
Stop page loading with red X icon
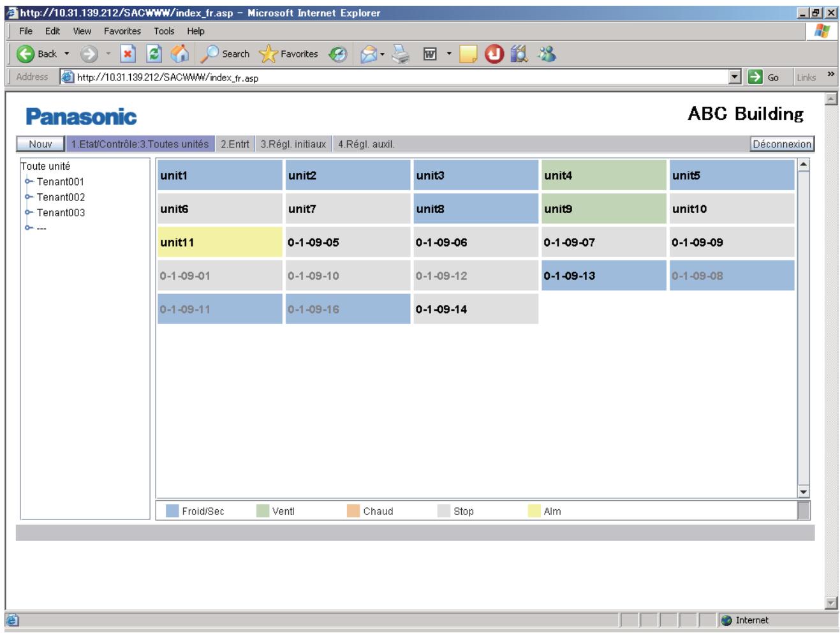(x=128, y=54)
